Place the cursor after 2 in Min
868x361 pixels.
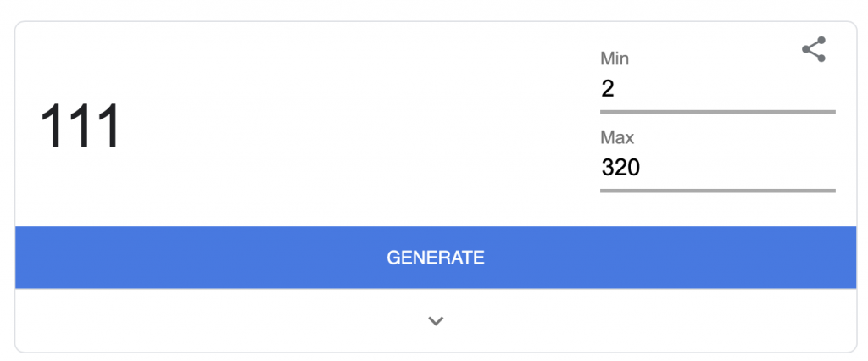(x=616, y=89)
